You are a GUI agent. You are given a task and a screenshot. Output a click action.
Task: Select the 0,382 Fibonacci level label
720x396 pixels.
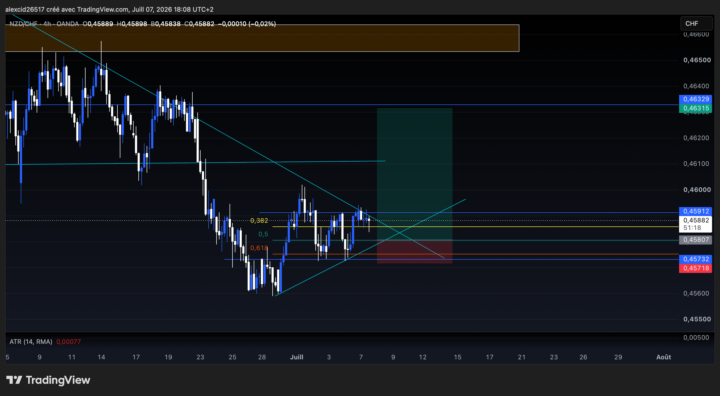(x=259, y=221)
